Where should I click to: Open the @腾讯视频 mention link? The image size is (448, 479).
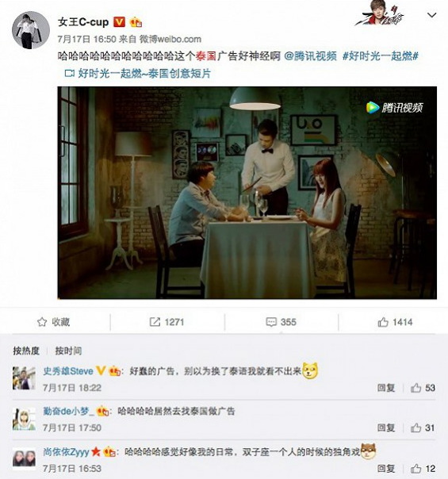point(310,56)
